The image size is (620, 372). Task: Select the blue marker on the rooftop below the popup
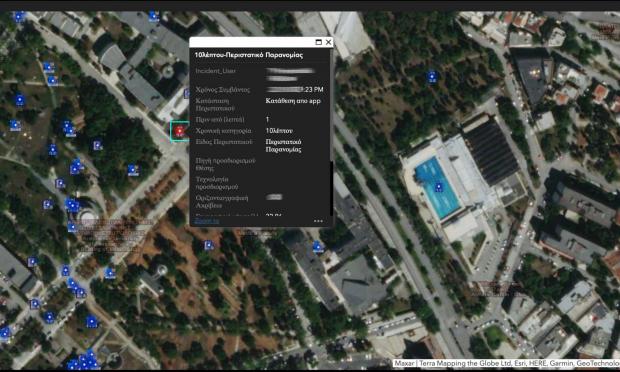click(x=318, y=247)
